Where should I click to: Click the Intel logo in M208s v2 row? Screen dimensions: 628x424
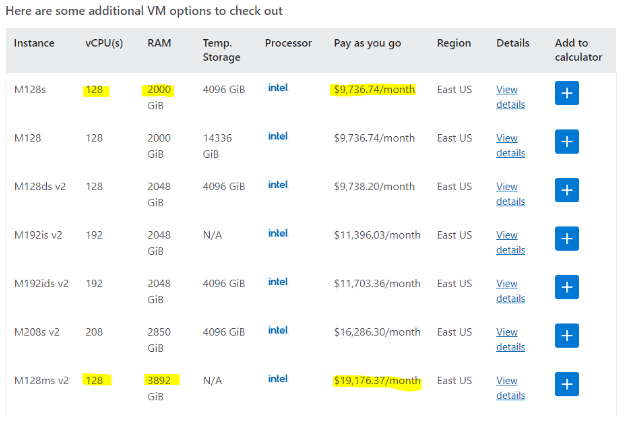[278, 330]
